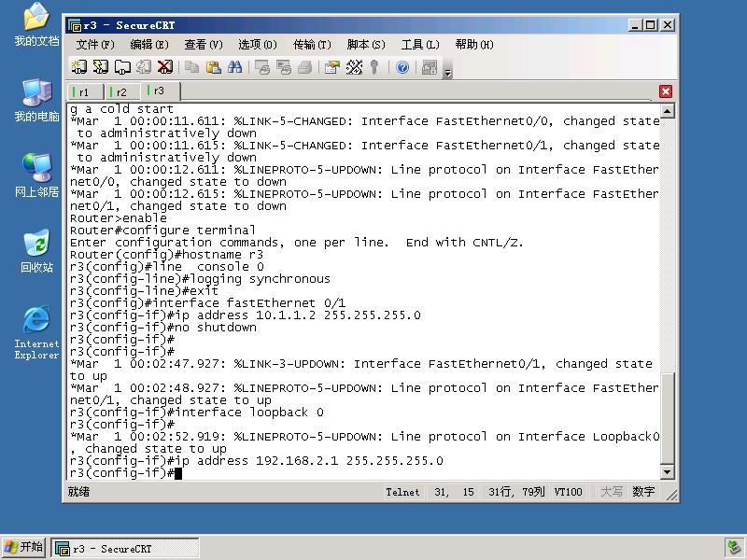Click 数字 status bar indicator
Viewport: 747px width, 560px height.
coord(643,492)
